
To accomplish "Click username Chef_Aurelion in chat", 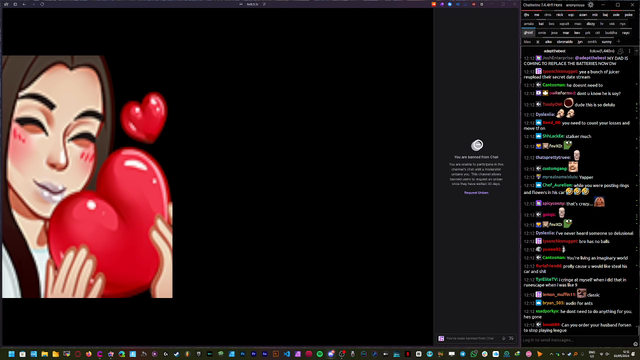I will (x=557, y=185).
